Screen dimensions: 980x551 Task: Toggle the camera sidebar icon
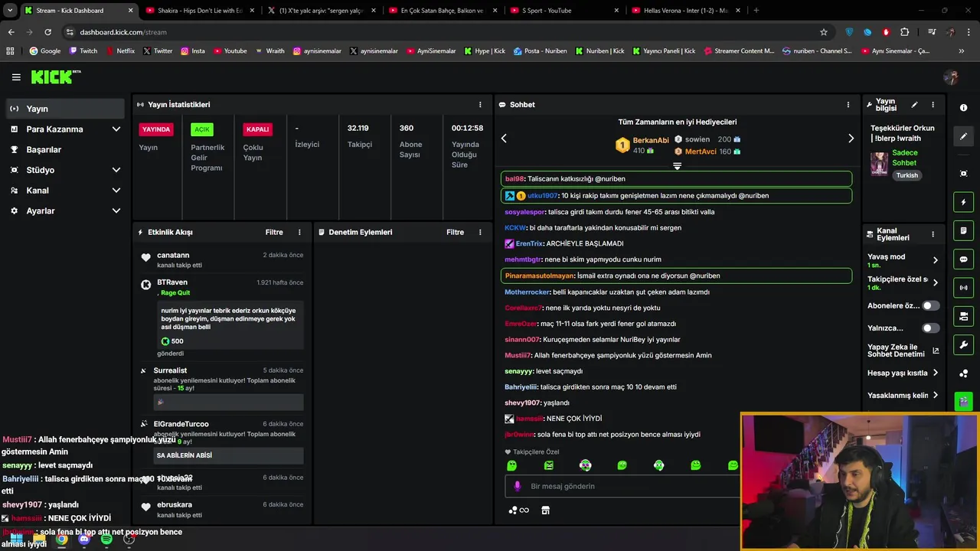click(964, 316)
